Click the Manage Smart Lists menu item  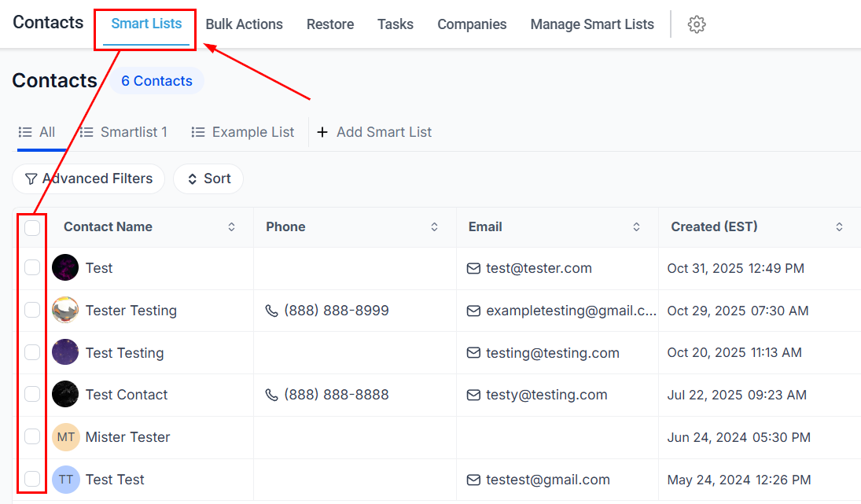591,24
